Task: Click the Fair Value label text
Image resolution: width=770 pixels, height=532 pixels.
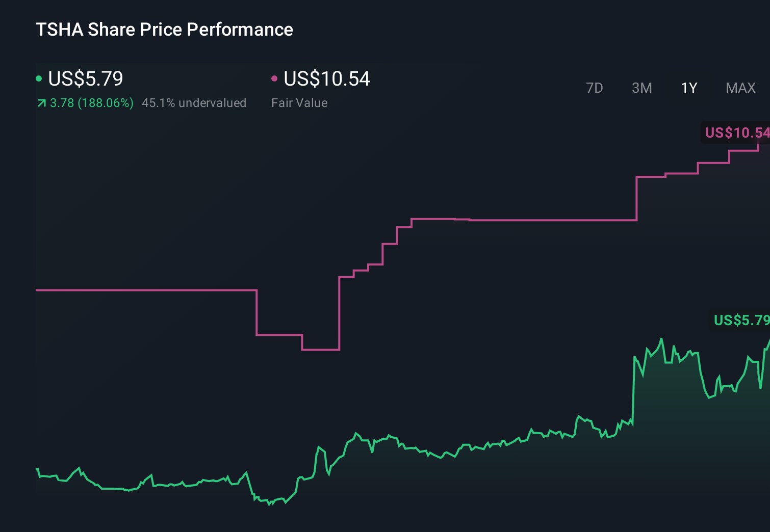Action: 300,103
